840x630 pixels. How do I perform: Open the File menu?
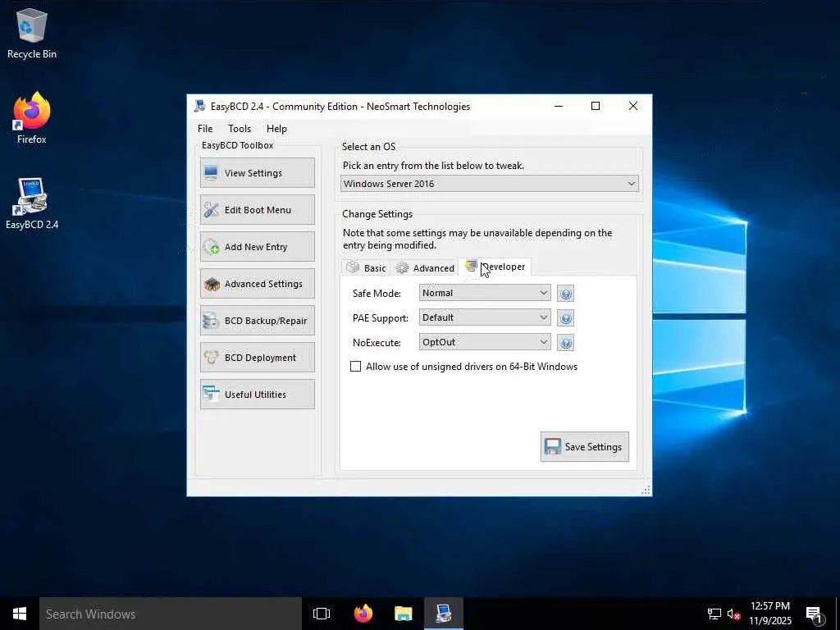click(x=204, y=129)
